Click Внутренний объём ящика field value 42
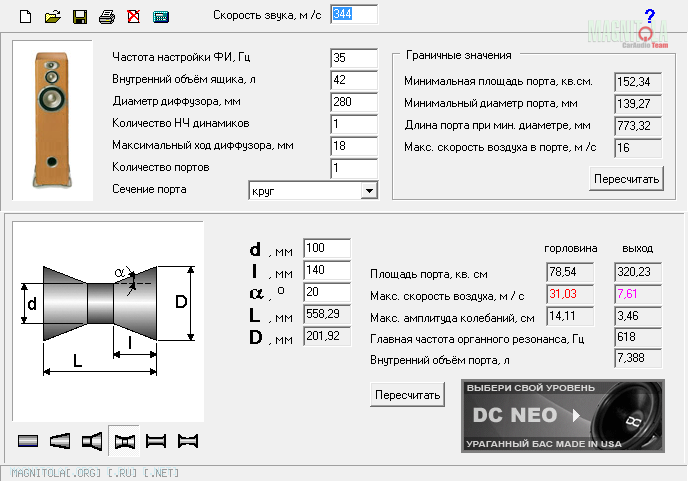This screenshot has width=688, height=482. [x=354, y=80]
